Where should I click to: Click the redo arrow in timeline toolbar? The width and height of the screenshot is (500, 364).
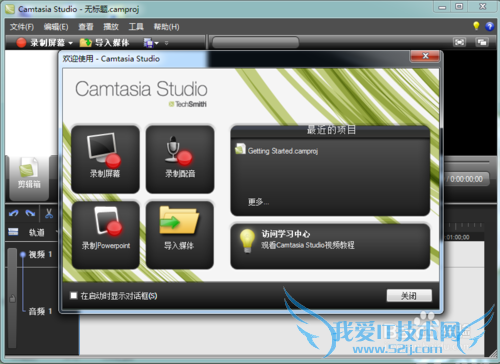(x=30, y=213)
